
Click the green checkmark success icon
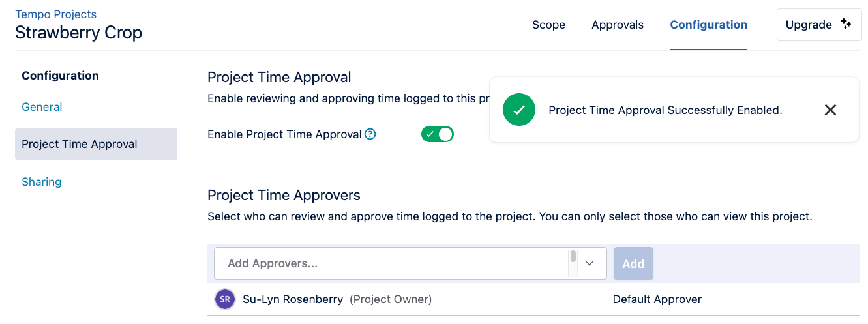(519, 110)
